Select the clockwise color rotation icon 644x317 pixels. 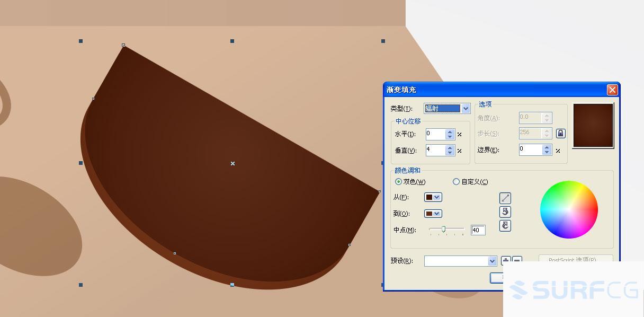pos(505,226)
